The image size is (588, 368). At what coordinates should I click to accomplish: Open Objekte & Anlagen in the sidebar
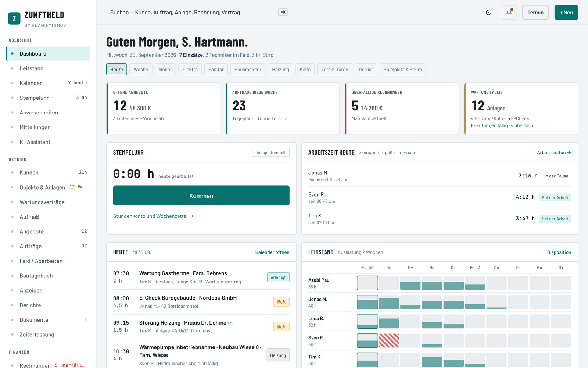point(48,187)
